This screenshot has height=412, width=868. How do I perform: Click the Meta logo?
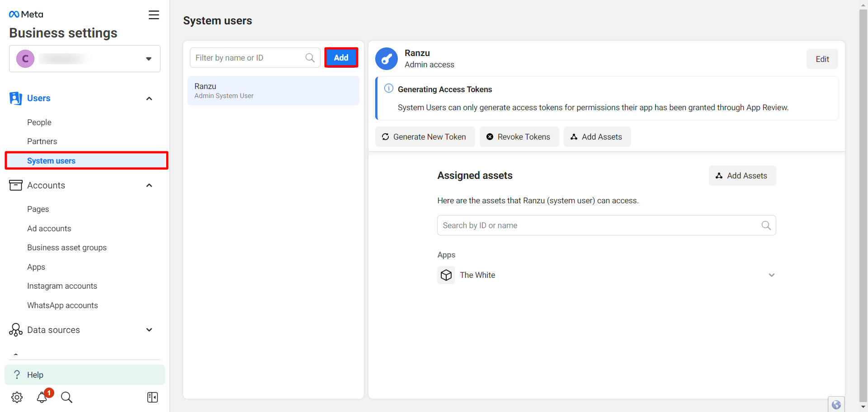(26, 14)
